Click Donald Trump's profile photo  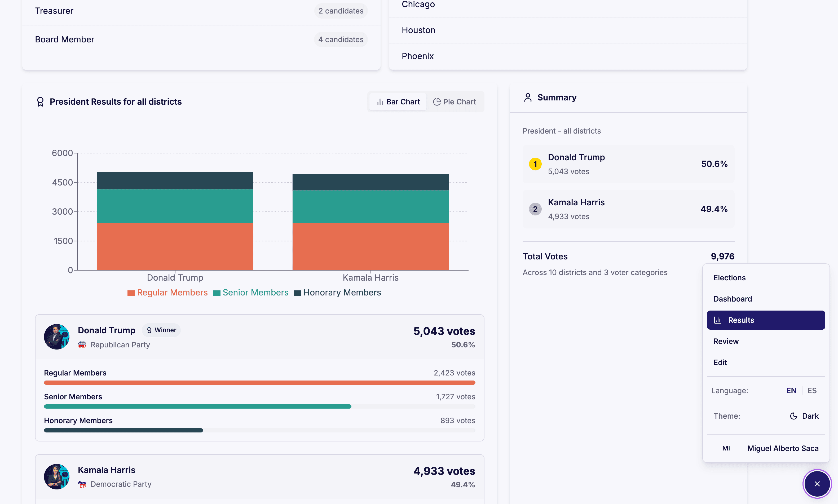57,337
